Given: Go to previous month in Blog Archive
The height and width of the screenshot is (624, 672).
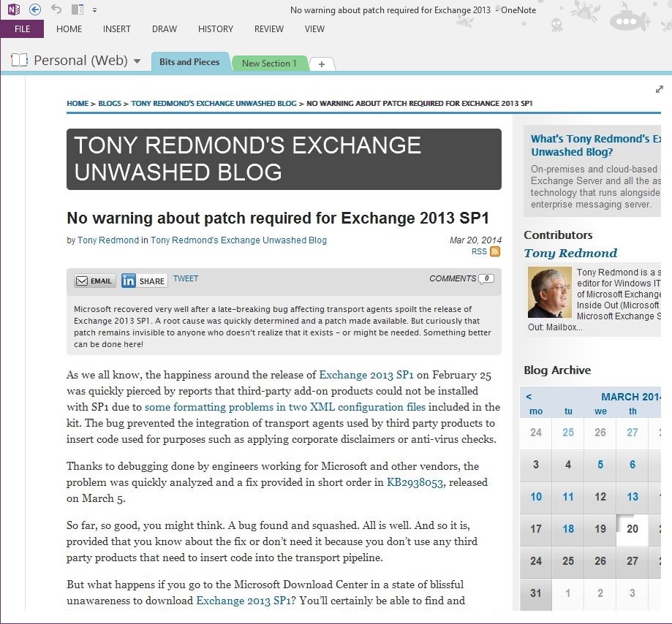Looking at the screenshot, I should point(529,397).
